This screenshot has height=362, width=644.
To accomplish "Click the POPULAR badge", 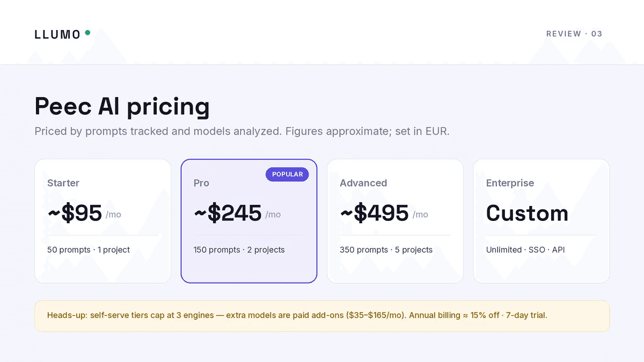I will coord(287,174).
